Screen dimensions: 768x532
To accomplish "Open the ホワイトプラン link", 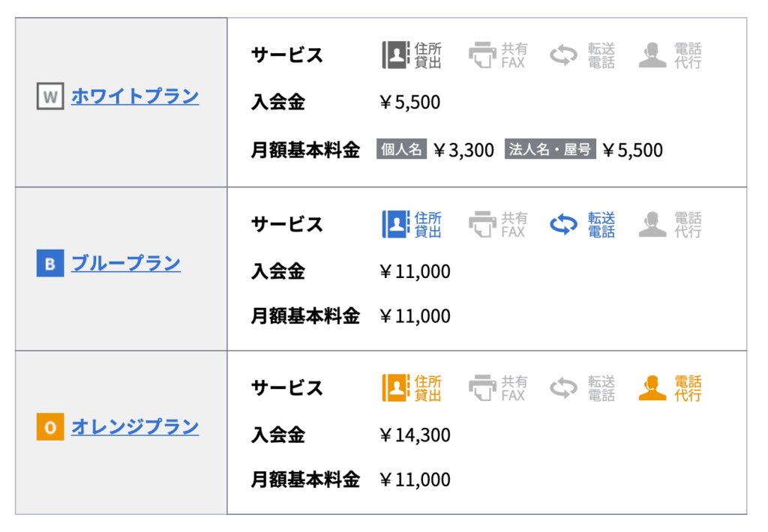I will pos(135,96).
